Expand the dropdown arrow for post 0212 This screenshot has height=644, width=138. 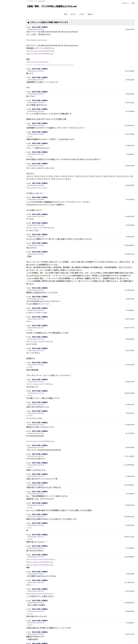tap(27, 431)
